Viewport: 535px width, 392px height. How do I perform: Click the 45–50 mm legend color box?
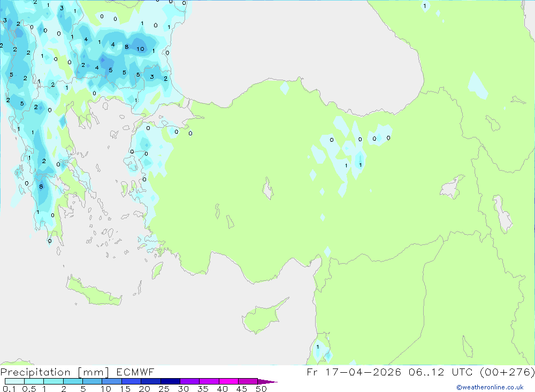click(248, 381)
